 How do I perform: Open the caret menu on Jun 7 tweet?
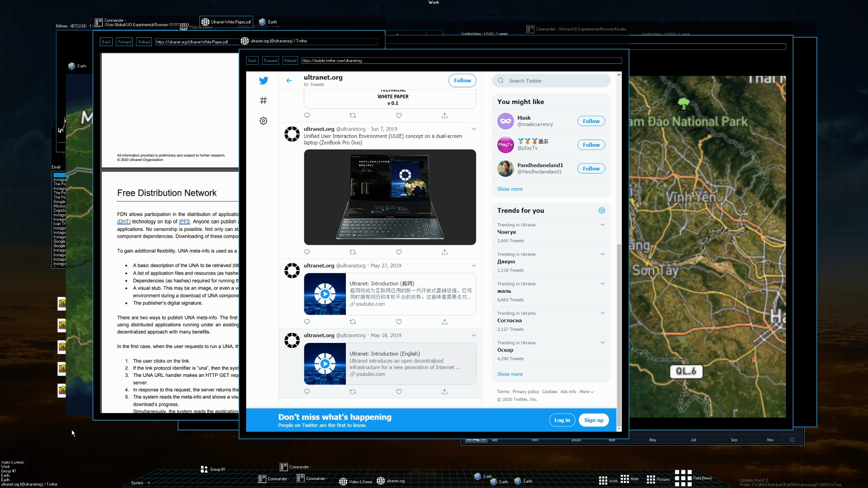click(473, 129)
